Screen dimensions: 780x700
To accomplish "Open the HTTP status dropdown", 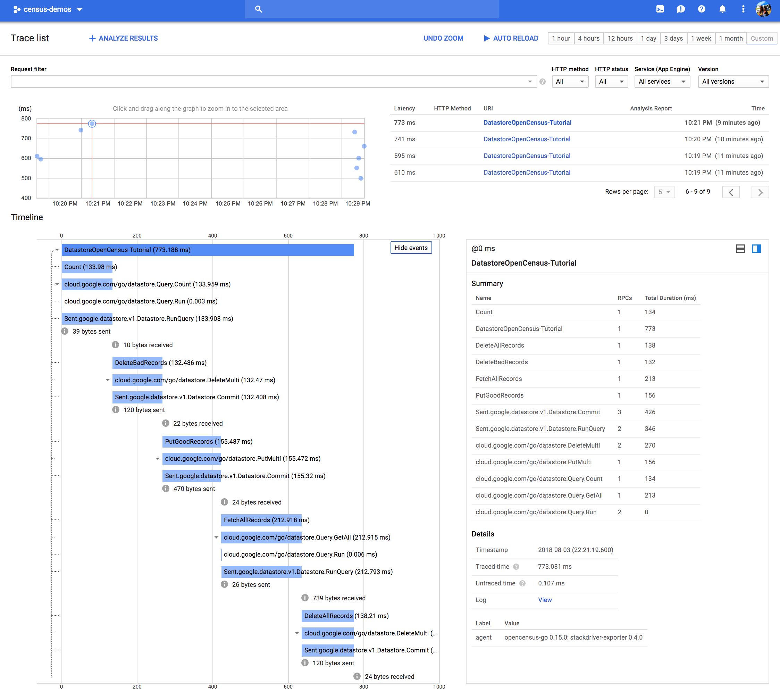I will click(x=611, y=82).
